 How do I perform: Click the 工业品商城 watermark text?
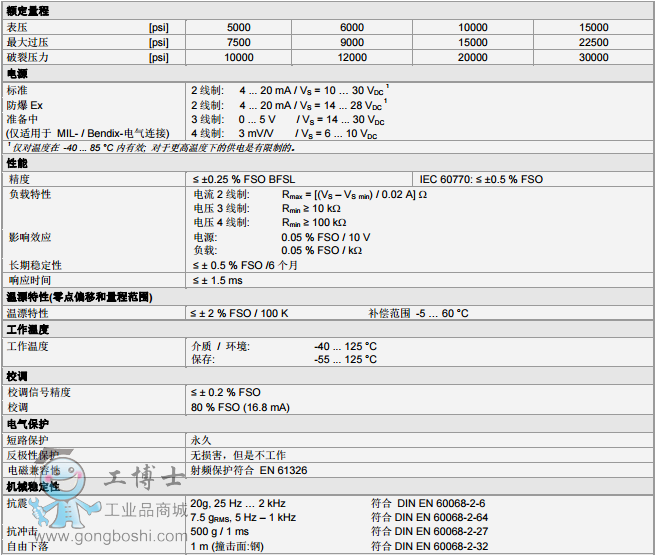click(x=145, y=510)
